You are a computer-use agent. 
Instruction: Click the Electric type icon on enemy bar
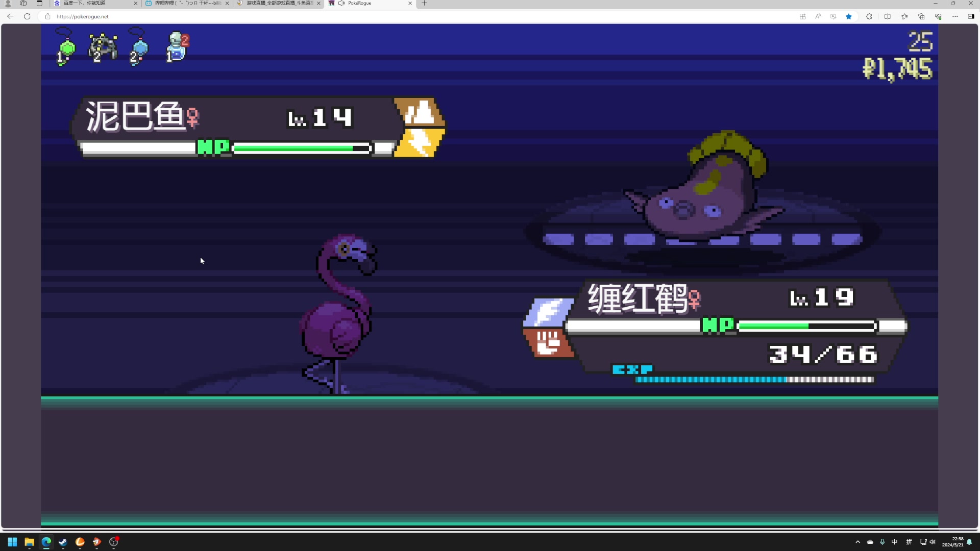[420, 142]
